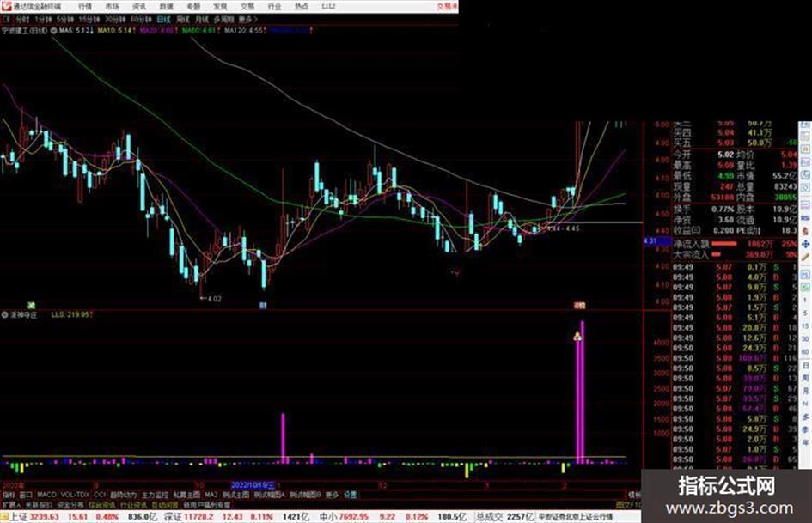Open the 数据 menu
The image size is (812, 523).
click(166, 7)
